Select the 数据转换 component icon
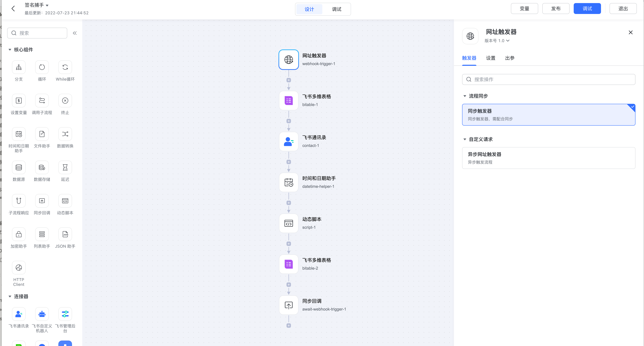Screen dimensions: 644x346 [x=65, y=134]
